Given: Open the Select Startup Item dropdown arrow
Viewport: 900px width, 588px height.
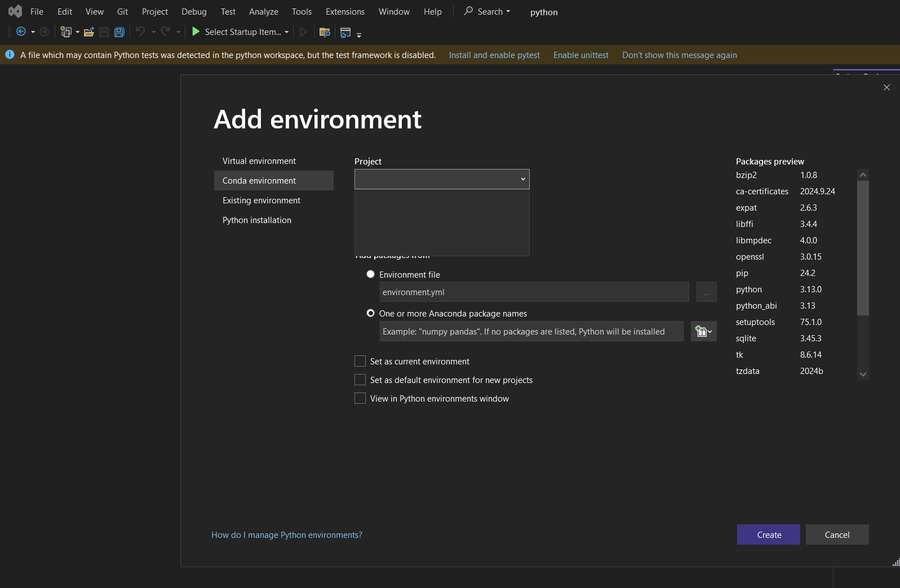Looking at the screenshot, I should point(286,32).
